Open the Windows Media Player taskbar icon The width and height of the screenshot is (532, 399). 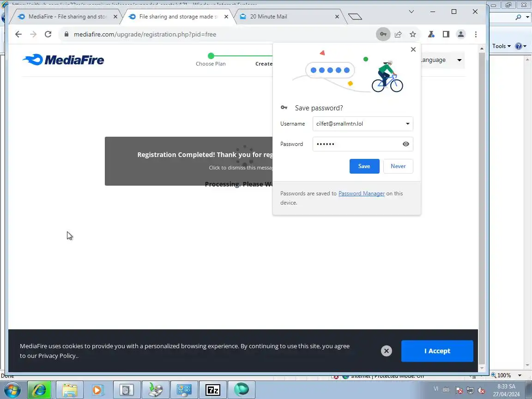click(97, 390)
